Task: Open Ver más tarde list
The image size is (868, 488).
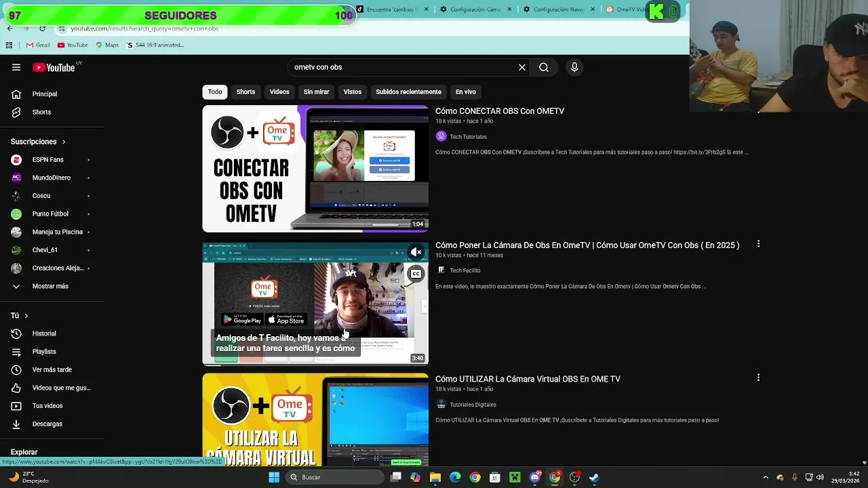Action: [x=52, y=369]
